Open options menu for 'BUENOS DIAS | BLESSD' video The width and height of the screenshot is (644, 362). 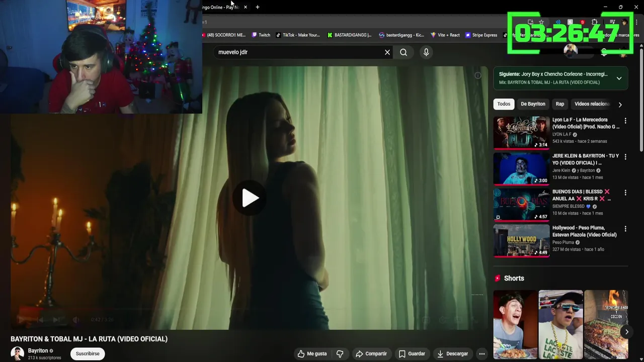click(625, 193)
